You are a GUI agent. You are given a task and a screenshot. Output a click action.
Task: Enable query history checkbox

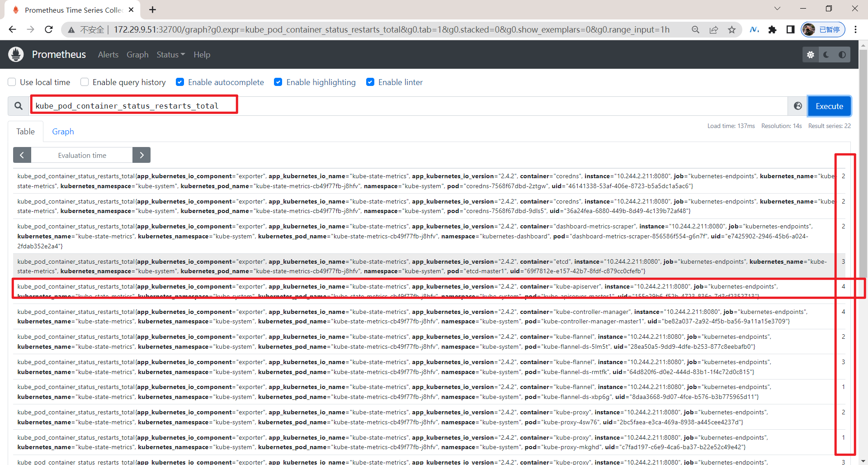click(x=85, y=82)
